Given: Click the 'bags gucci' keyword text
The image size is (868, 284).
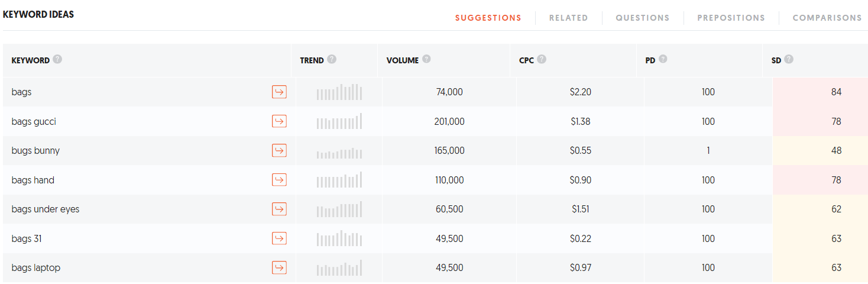Looking at the screenshot, I should tap(34, 121).
